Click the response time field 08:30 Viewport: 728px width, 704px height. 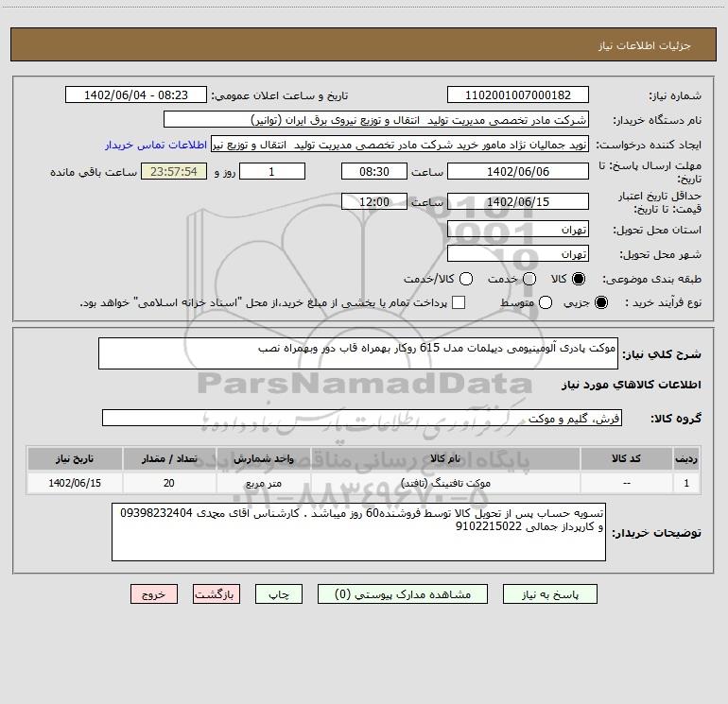pos(374,171)
